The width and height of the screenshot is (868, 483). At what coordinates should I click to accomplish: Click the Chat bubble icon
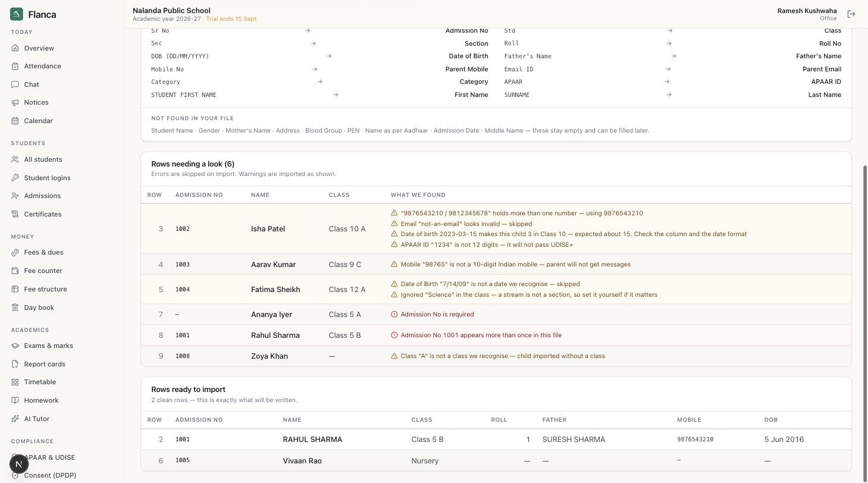15,84
